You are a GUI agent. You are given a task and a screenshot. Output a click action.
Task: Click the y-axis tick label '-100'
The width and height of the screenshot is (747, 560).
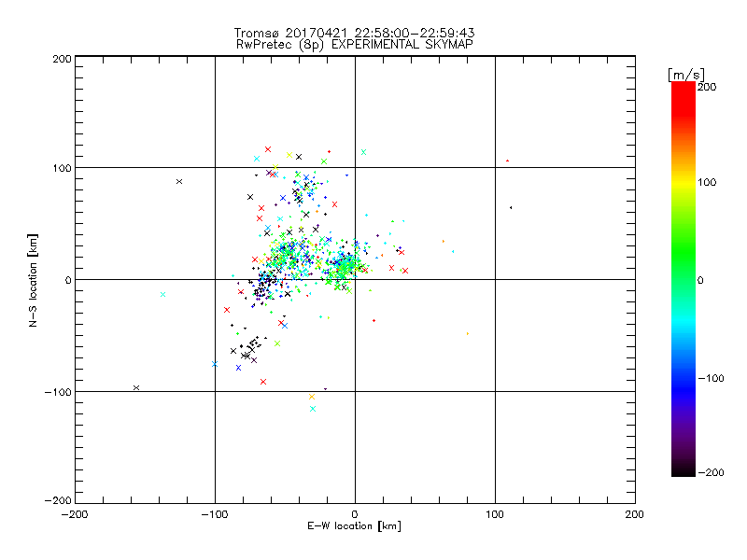coord(58,392)
